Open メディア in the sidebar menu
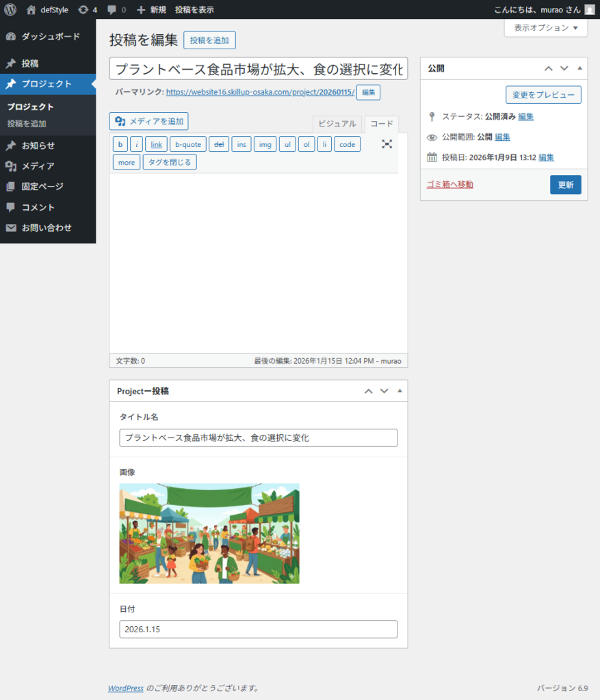Viewport: 600px width, 700px height. pyautogui.click(x=38, y=166)
